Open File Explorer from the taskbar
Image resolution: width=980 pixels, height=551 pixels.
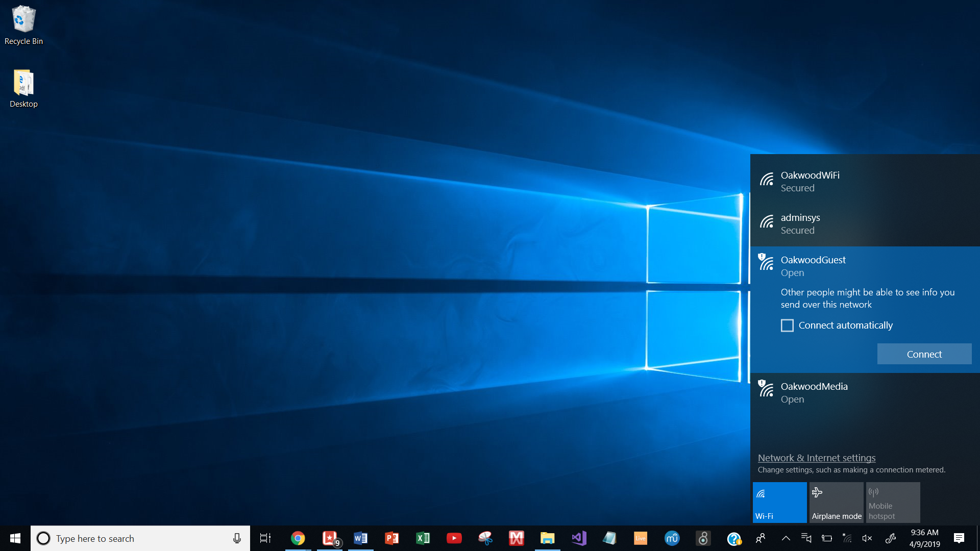tap(548, 538)
